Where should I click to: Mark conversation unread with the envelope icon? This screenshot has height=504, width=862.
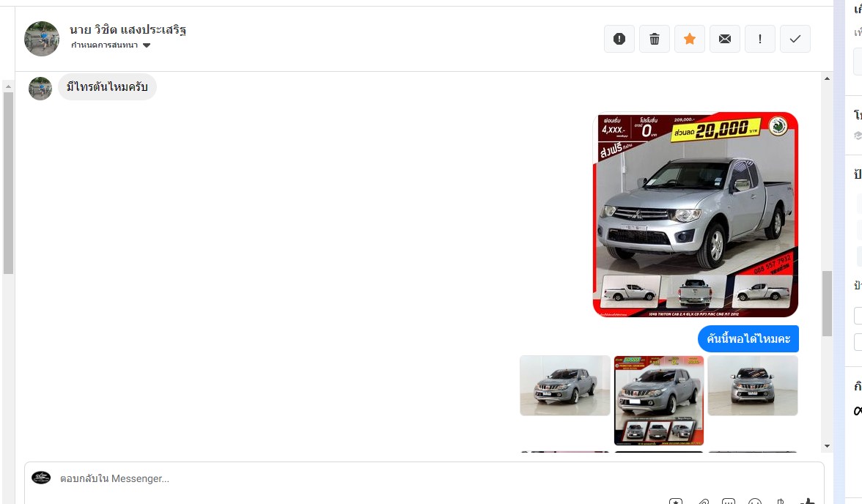tap(724, 39)
